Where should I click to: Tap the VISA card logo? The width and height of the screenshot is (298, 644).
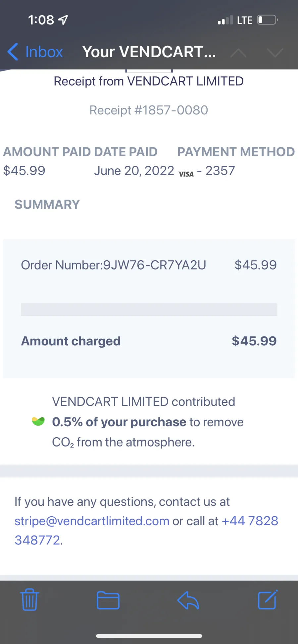pyautogui.click(x=186, y=174)
